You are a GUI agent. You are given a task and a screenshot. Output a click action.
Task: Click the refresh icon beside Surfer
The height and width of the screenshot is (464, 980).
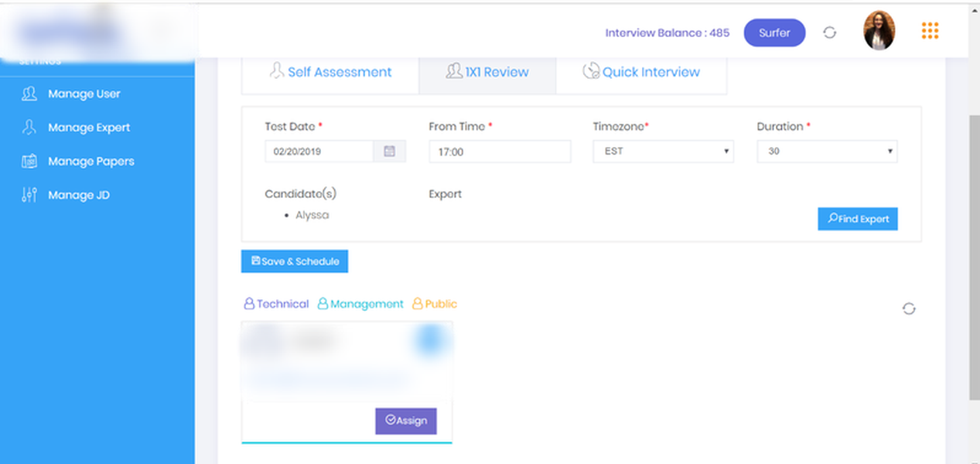tap(830, 33)
